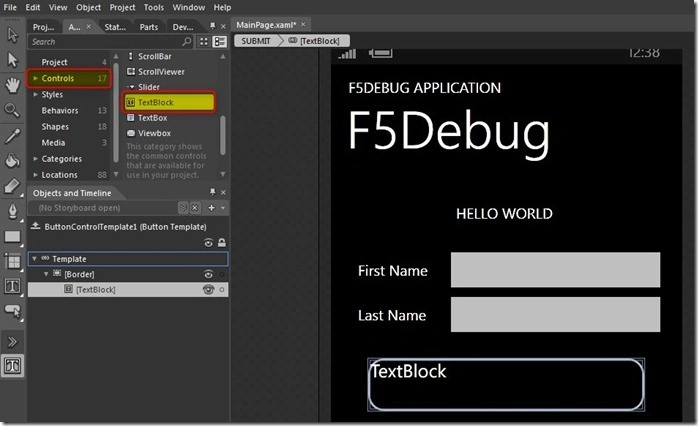The image size is (698, 426).
Task: Pin the Objects and Timeline panel
Action: [213, 192]
